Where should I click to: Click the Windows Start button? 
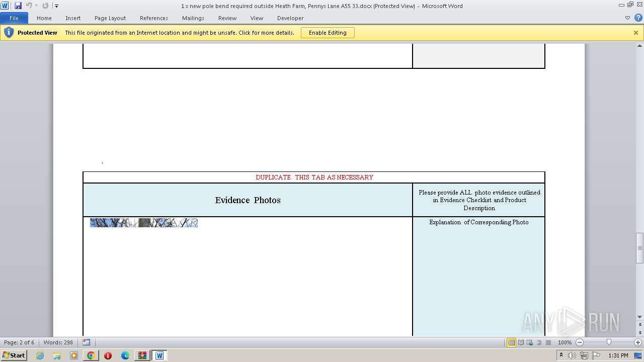pyautogui.click(x=14, y=355)
